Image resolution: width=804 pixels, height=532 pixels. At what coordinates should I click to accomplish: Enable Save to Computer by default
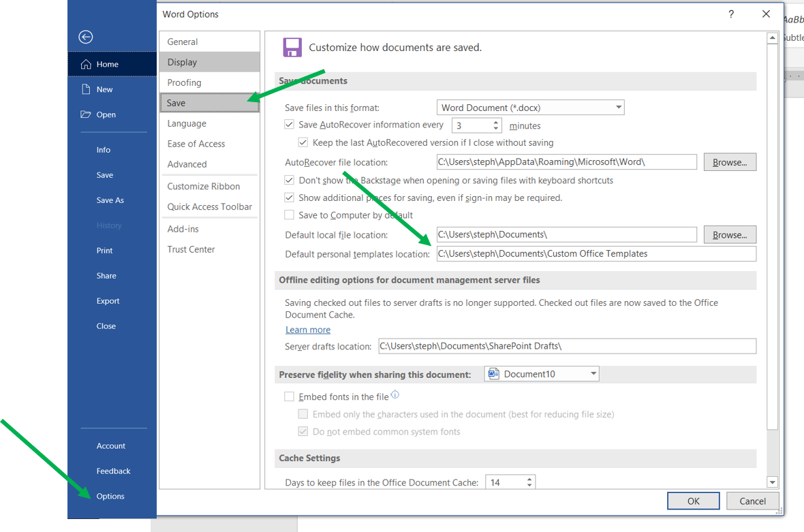(289, 215)
